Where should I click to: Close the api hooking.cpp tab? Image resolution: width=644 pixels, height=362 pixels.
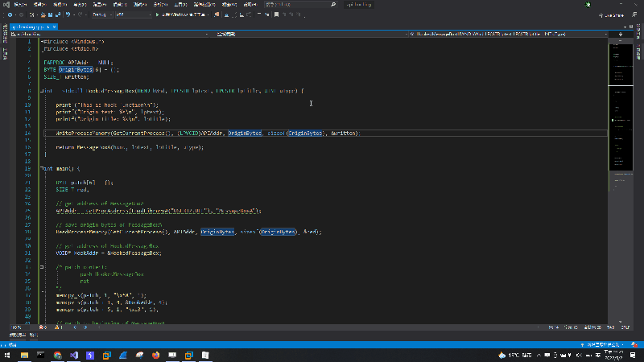click(x=54, y=27)
